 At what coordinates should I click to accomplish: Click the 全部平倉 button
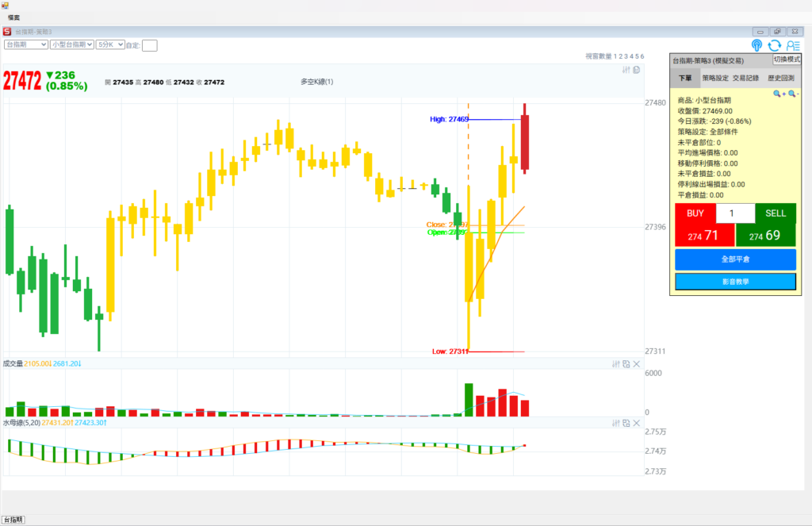734,259
